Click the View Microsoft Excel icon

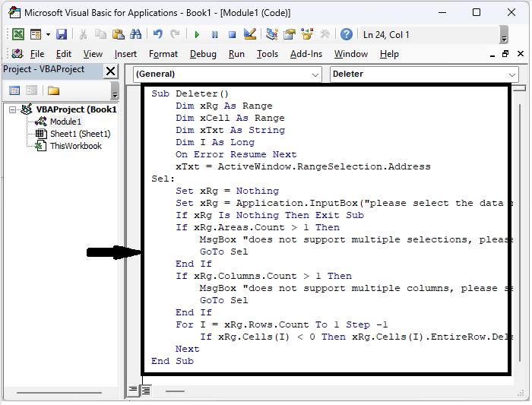coord(18,34)
